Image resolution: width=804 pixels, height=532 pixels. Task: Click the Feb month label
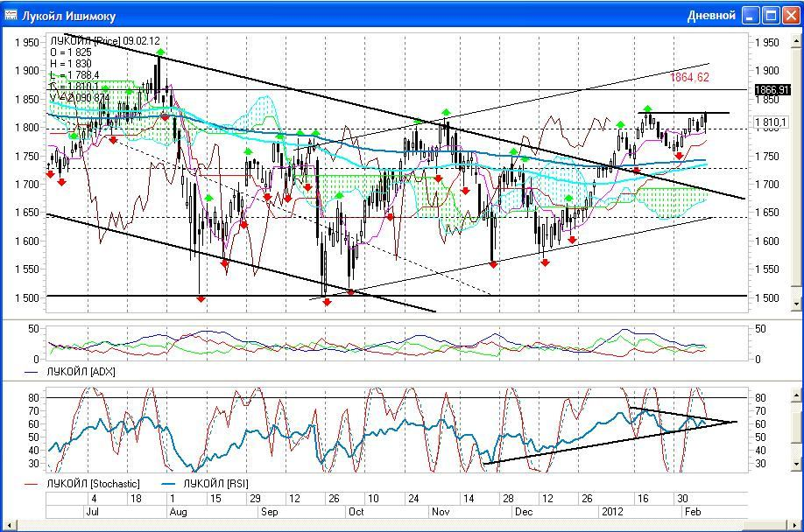point(693,512)
